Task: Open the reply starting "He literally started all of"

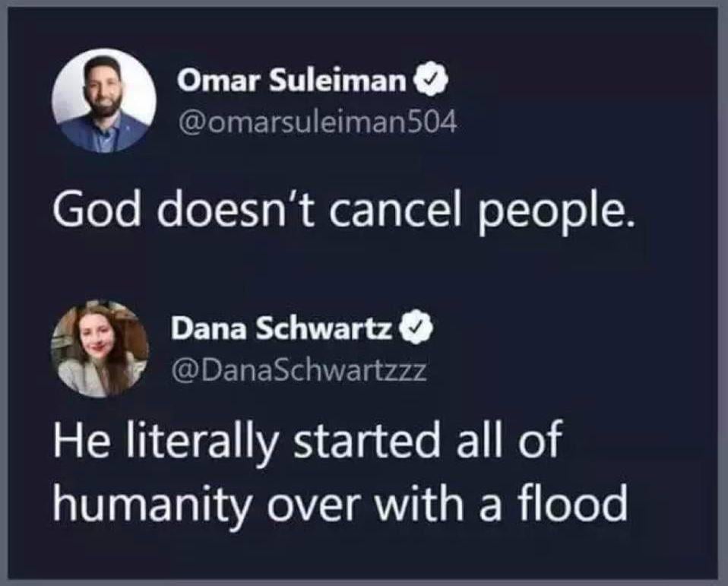Action: tap(340, 470)
